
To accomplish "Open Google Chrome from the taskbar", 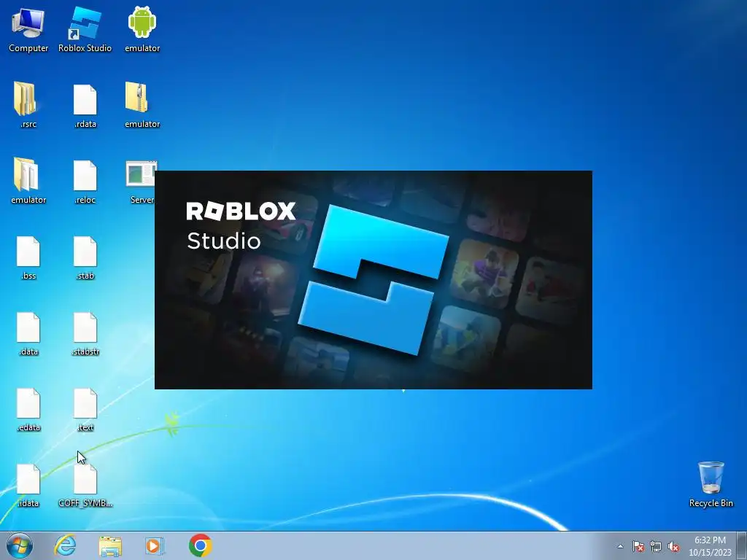I will click(x=200, y=545).
